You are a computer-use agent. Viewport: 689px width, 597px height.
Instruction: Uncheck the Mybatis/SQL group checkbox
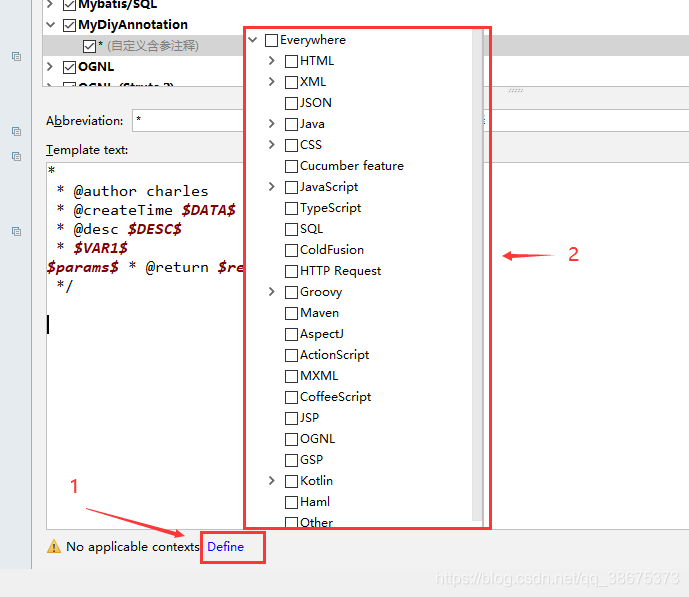click(69, 5)
